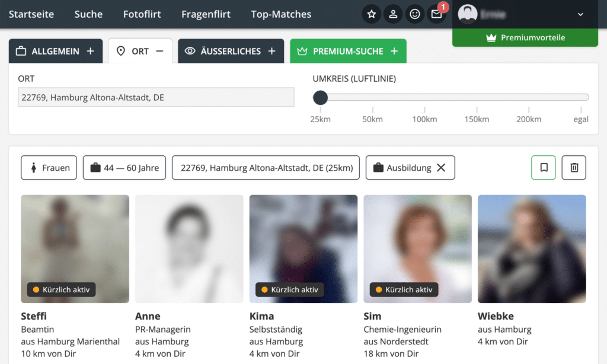Open the Frauen gender filter chip
607x364 pixels.
(x=49, y=167)
